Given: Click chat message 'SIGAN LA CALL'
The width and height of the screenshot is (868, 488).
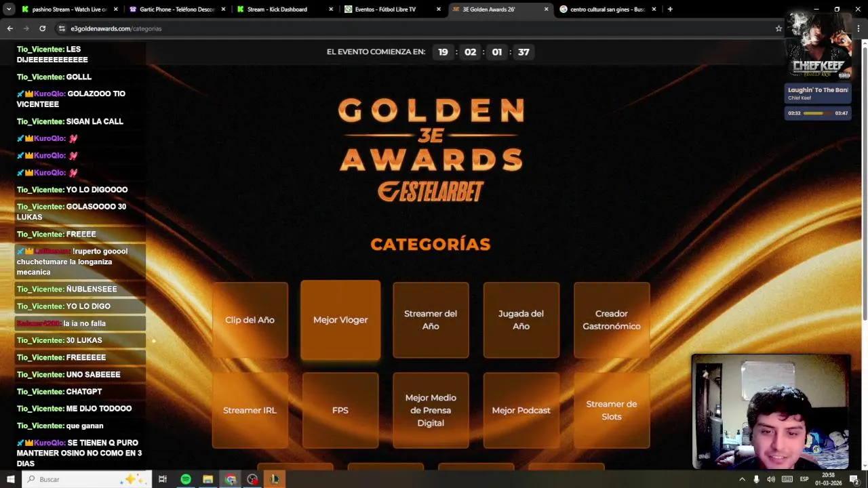Looking at the screenshot, I should pos(94,121).
